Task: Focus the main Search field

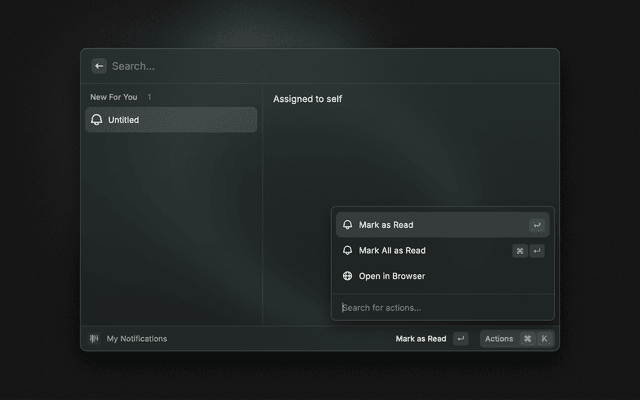Action: [x=300, y=66]
